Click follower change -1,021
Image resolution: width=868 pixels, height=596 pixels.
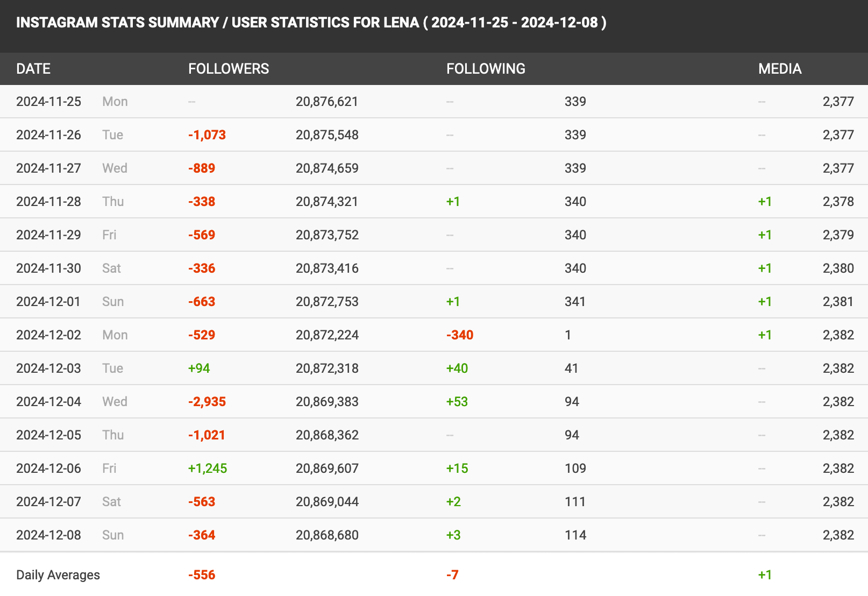(x=207, y=435)
